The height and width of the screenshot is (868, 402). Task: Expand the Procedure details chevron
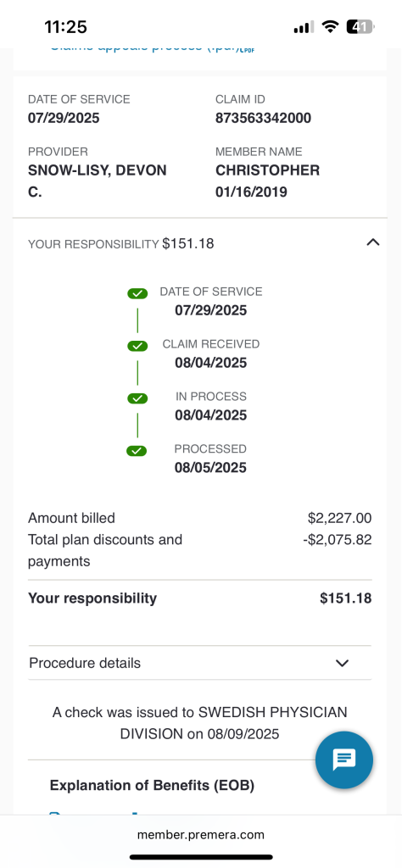[342, 663]
